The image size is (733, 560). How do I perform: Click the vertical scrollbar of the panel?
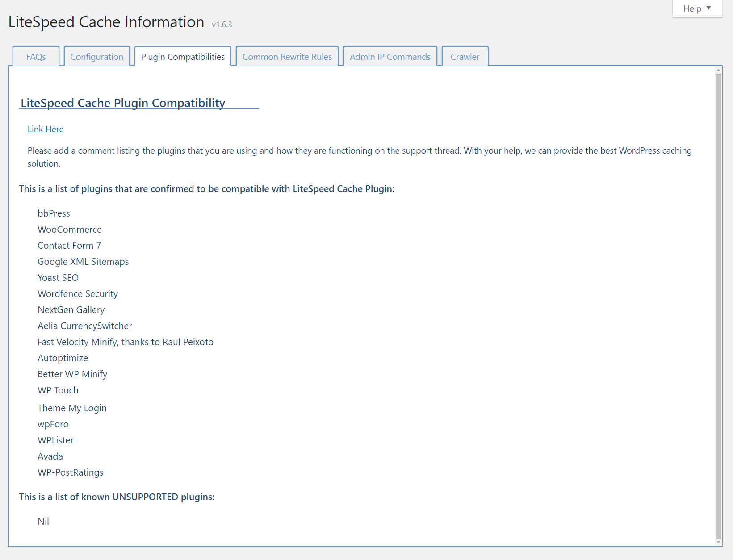coord(718,306)
